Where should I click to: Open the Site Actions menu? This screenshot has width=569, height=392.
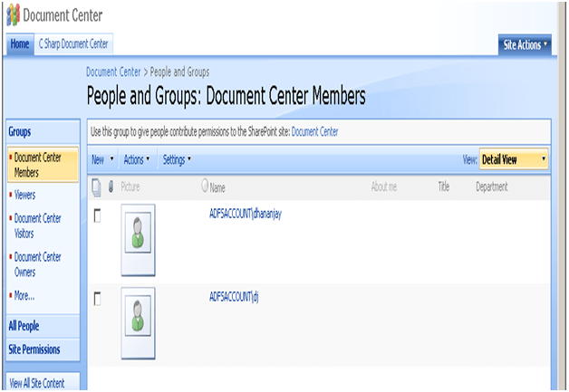coord(526,44)
